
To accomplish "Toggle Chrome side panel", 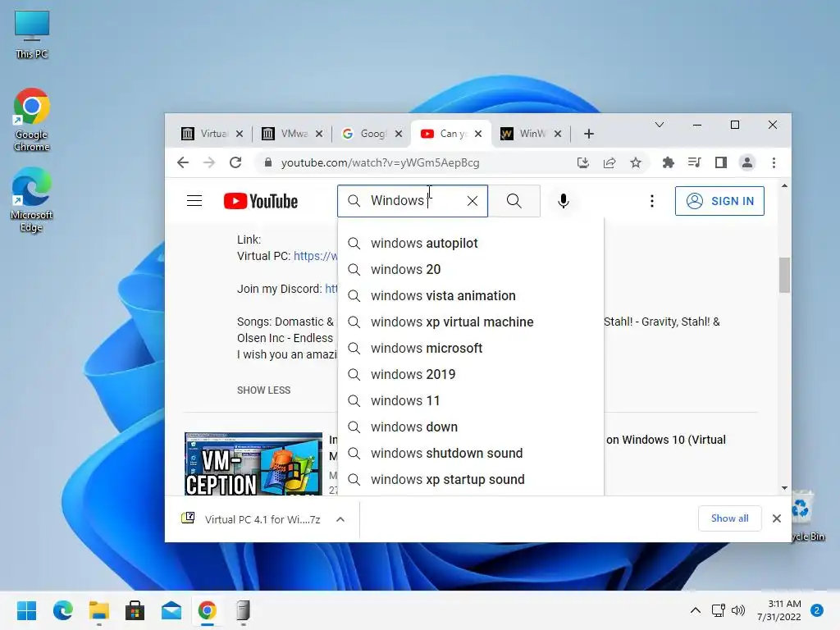I will click(720, 162).
